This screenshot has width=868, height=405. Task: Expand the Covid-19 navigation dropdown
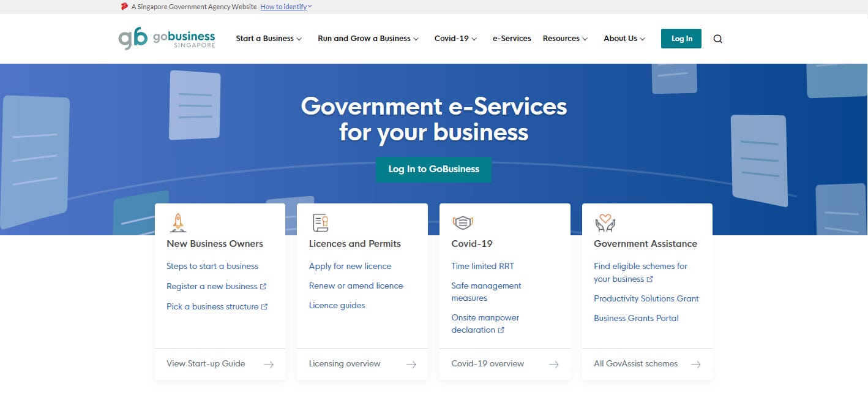(455, 39)
